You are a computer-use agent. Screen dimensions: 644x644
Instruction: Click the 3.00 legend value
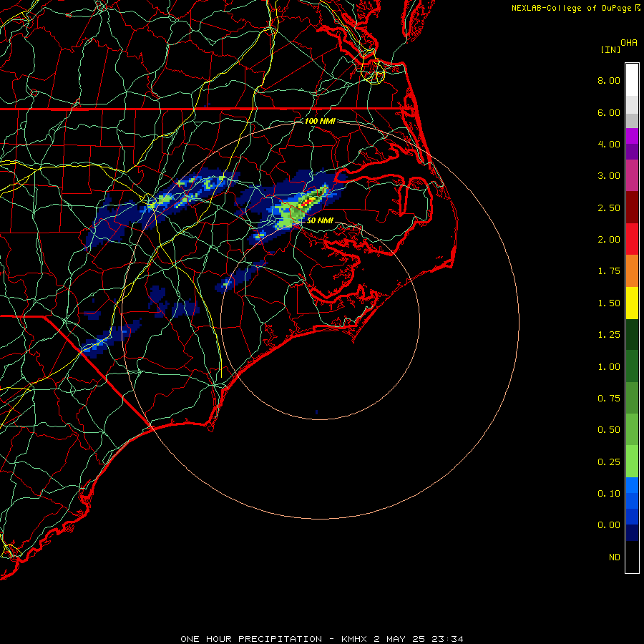click(x=609, y=176)
